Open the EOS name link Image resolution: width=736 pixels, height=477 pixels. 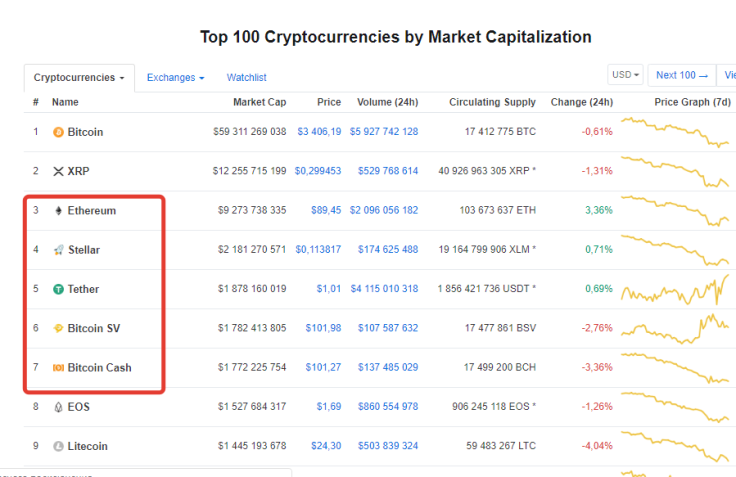tap(78, 407)
